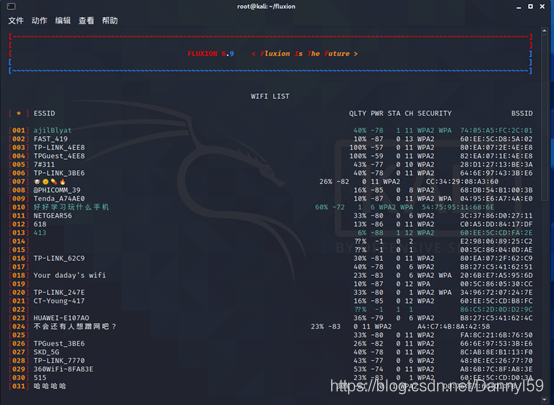Select network TP-LINK_4EE8
The image size is (554, 405).
(59, 147)
